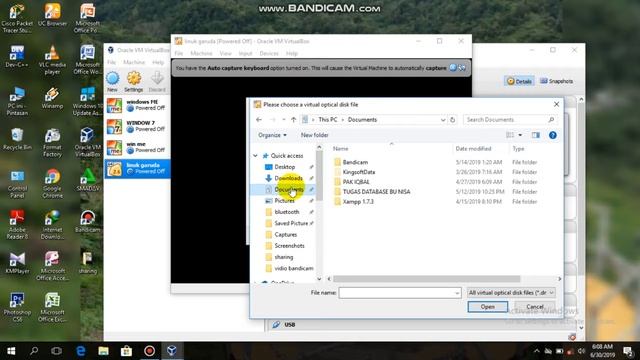640x360 pixels.
Task: Open Control Panel desktop icon
Action: coord(17,184)
